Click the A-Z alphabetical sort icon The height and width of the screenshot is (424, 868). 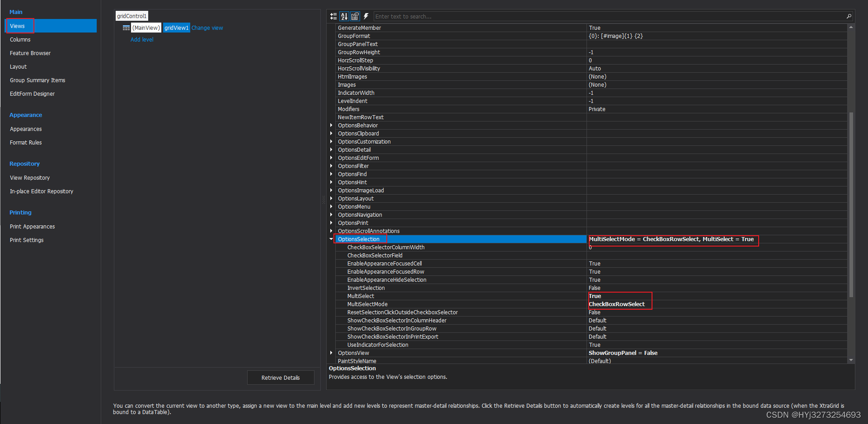click(344, 16)
